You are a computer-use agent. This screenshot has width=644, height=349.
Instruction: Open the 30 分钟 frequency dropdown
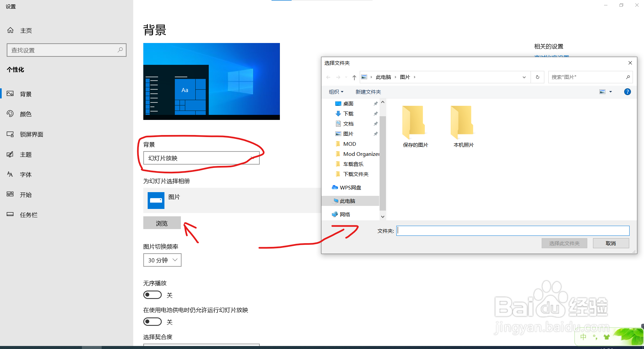point(162,260)
